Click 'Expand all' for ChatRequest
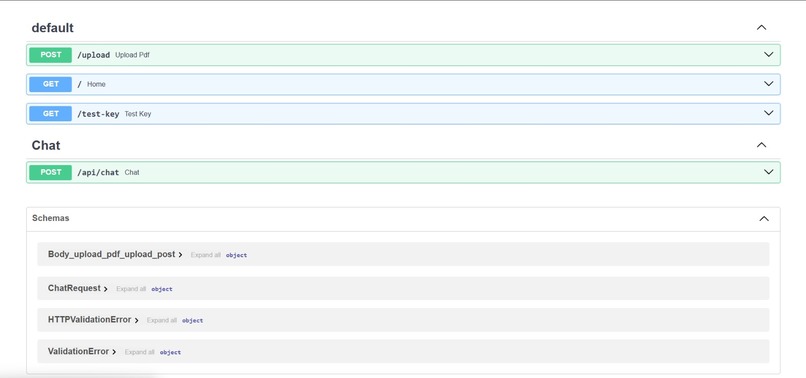This screenshot has height=378, width=806. click(131, 289)
